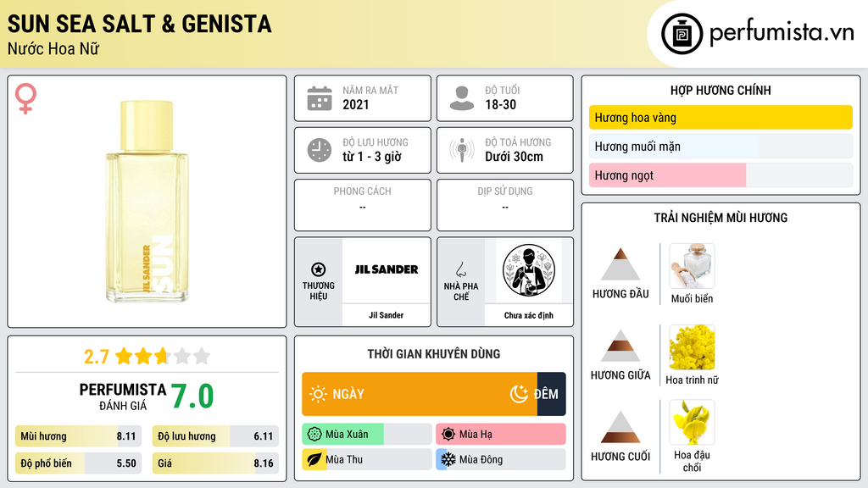
Task: Click the snowflake icon for Mùa Đông
Action: (x=448, y=459)
